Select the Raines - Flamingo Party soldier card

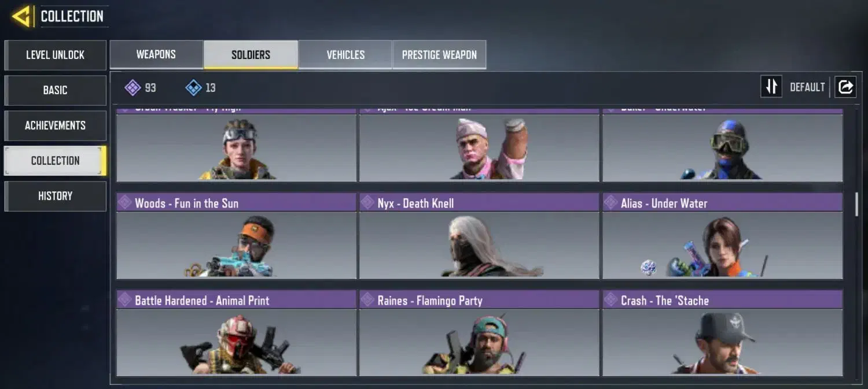pyautogui.click(x=479, y=334)
